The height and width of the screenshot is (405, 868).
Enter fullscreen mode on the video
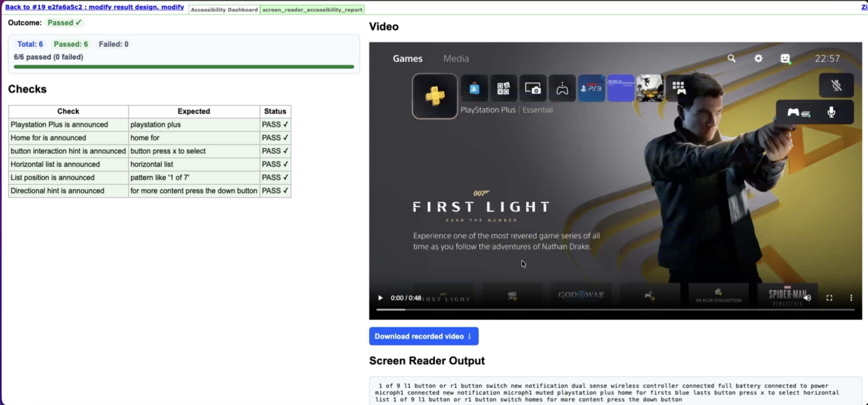pos(829,298)
